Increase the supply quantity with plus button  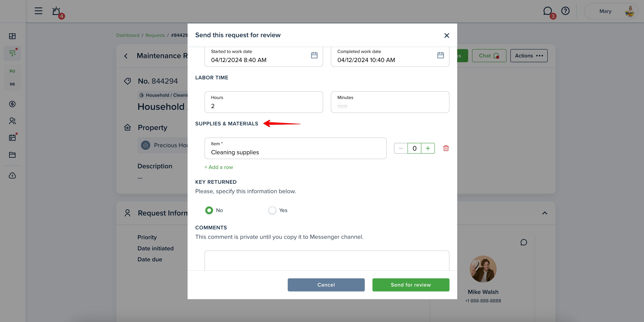click(428, 148)
